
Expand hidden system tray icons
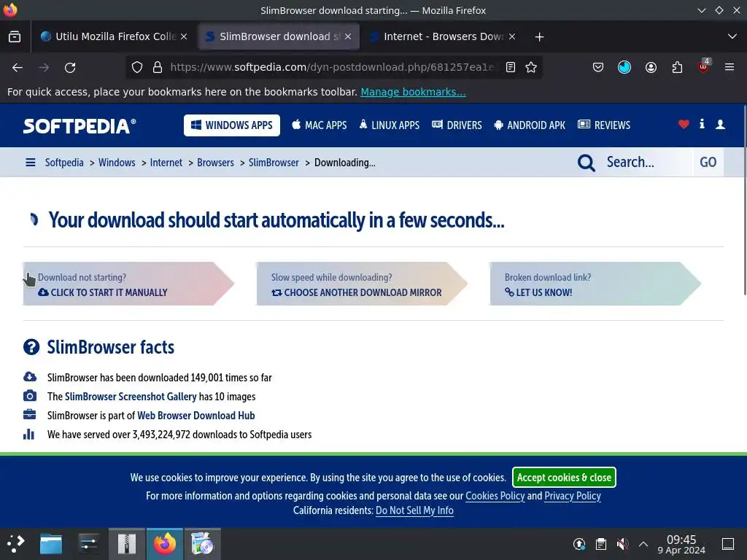click(643, 544)
